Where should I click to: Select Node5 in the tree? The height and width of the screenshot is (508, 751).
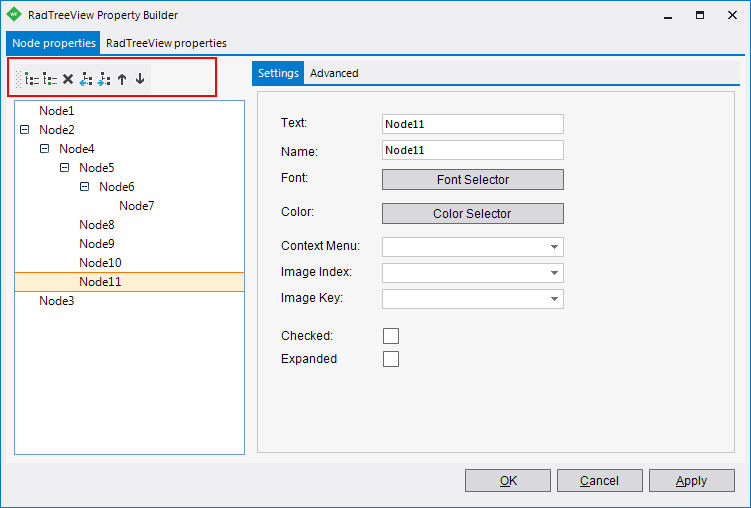tap(97, 168)
